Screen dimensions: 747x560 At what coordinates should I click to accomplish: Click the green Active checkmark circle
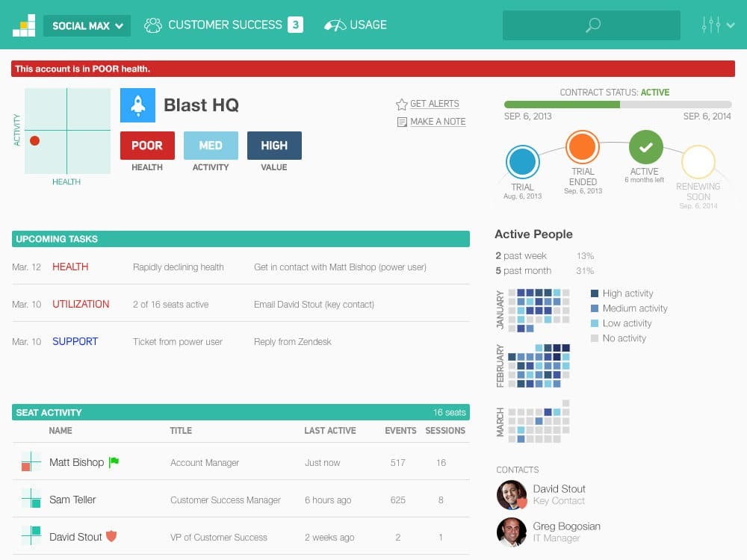coord(646,147)
